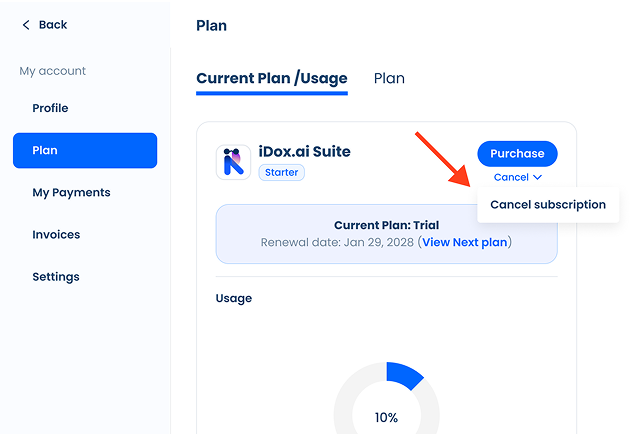Open My Payments in the sidebar
Viewport: 642px width, 434px height.
click(71, 192)
